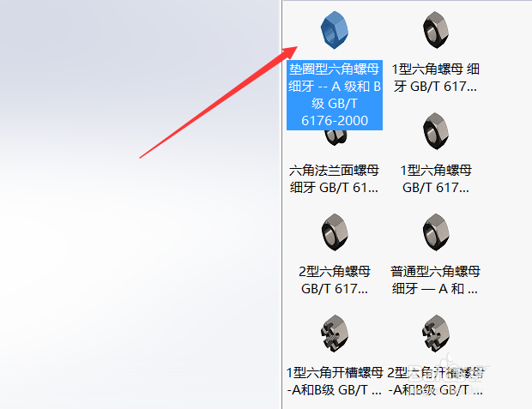This screenshot has width=532, height=409.
Task: Select the 1型六角开槽螺母 slotted nut icon
Action: point(335,334)
